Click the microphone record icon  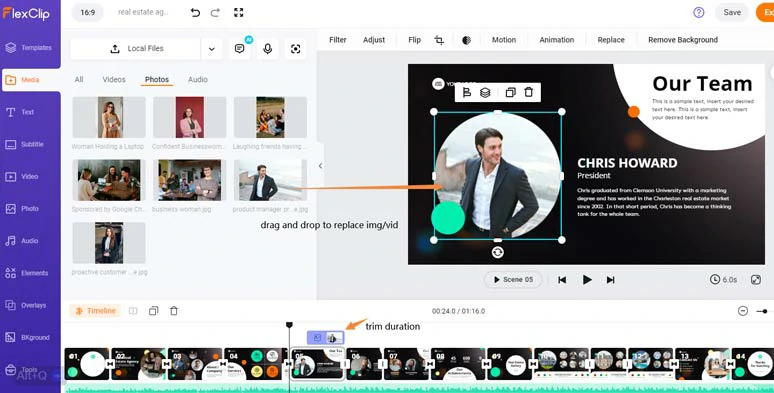point(268,48)
